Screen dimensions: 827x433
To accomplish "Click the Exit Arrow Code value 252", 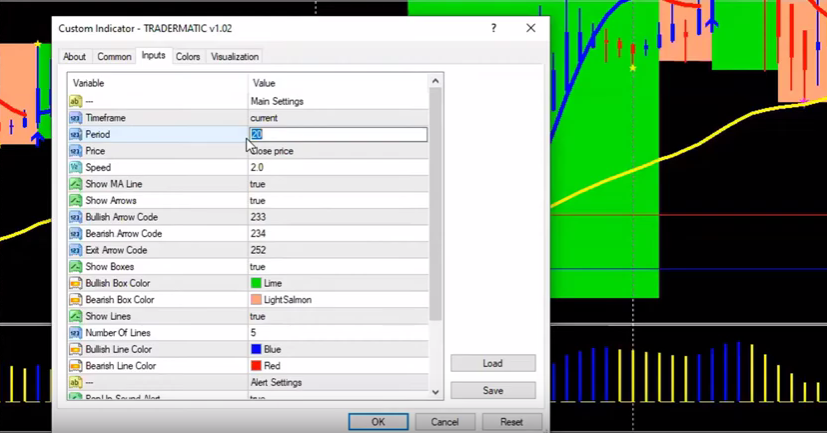I will [x=258, y=250].
